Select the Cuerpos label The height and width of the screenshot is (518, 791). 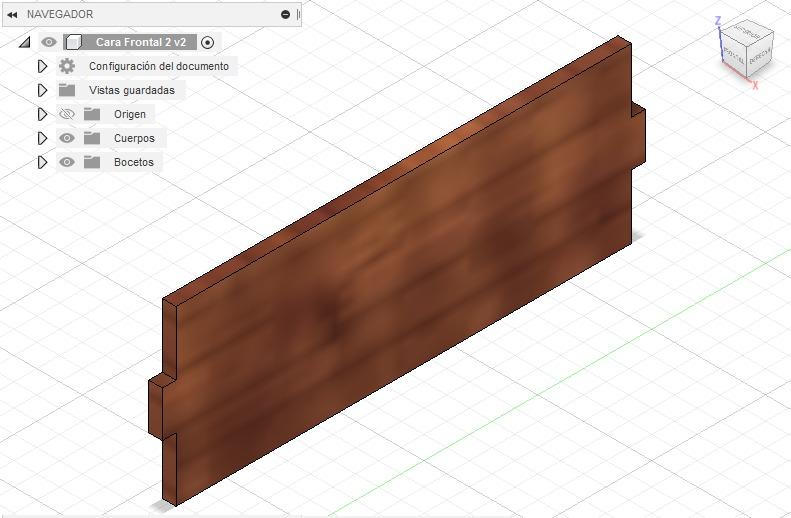pos(134,138)
